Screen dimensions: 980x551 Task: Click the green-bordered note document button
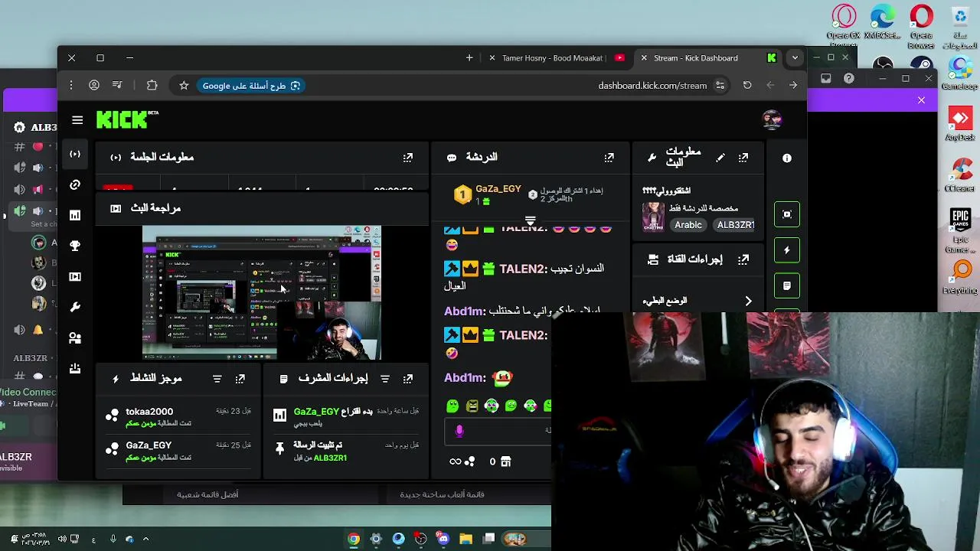(787, 285)
